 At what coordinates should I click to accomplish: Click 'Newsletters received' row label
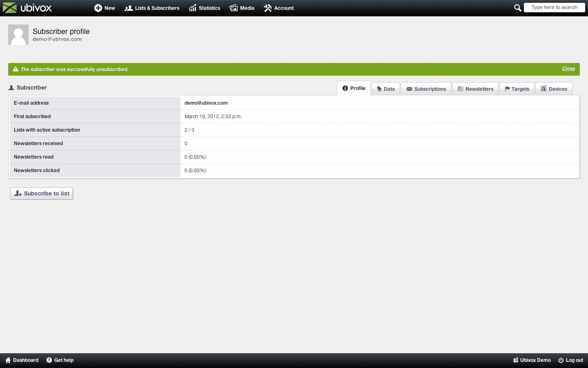coord(38,144)
